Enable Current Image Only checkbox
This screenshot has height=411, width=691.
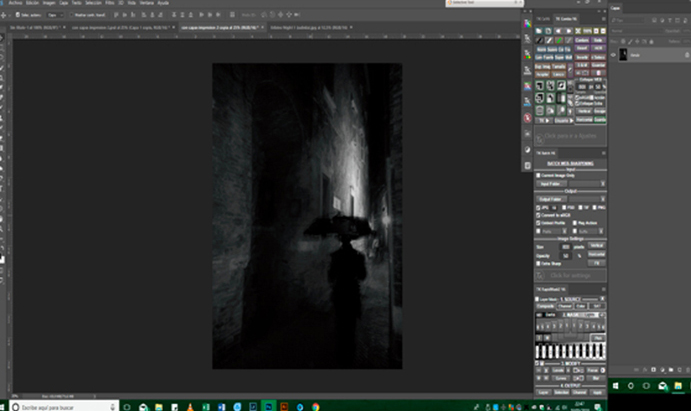[x=538, y=175]
